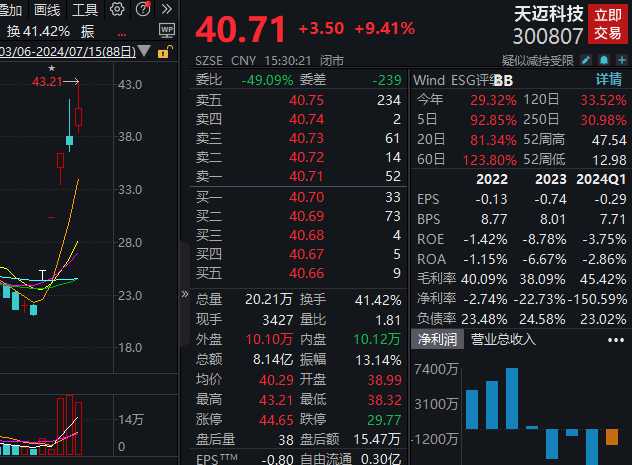Toggle the orange lock icon
Image resolution: width=632 pixels, height=465 pixels.
point(164,52)
